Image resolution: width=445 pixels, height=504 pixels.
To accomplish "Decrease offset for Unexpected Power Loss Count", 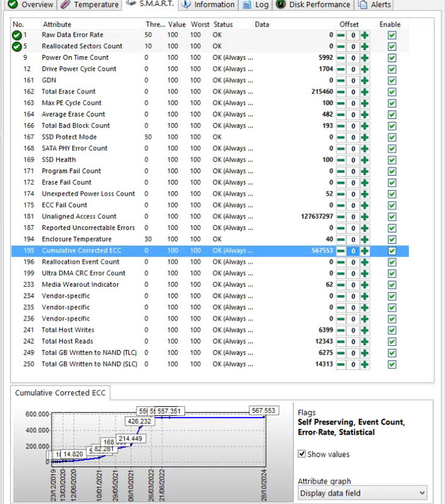I will pos(341,194).
